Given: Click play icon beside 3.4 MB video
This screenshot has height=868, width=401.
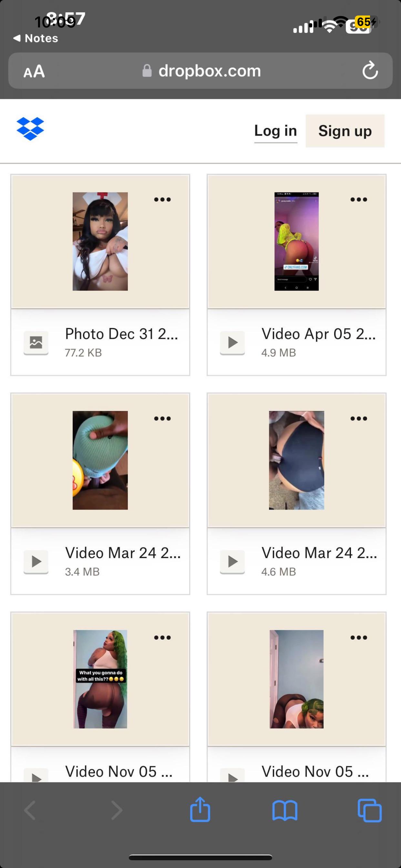Looking at the screenshot, I should 36,561.
